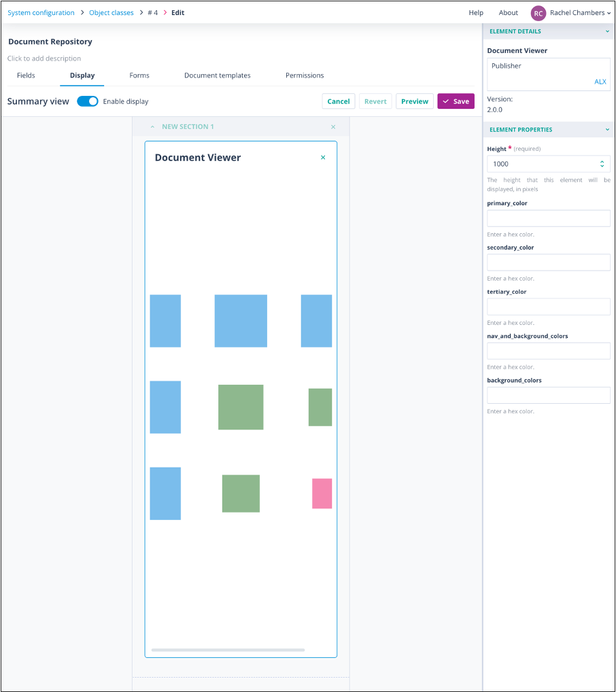The width and height of the screenshot is (616, 692).
Task: Click the large blue square in viewer center
Action: 241,321
